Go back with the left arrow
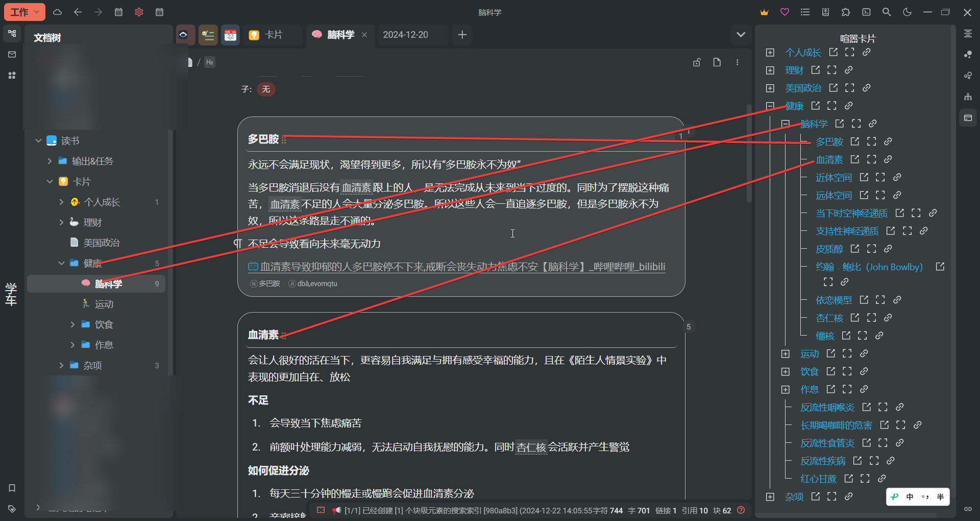The image size is (980, 521). click(78, 12)
